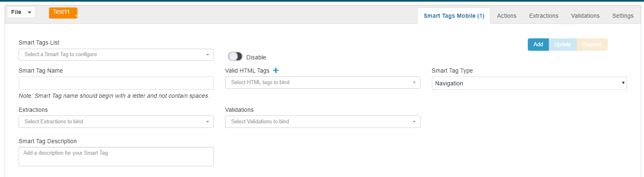Select the orange Test11 file tab
644x177 pixels.
click(63, 13)
